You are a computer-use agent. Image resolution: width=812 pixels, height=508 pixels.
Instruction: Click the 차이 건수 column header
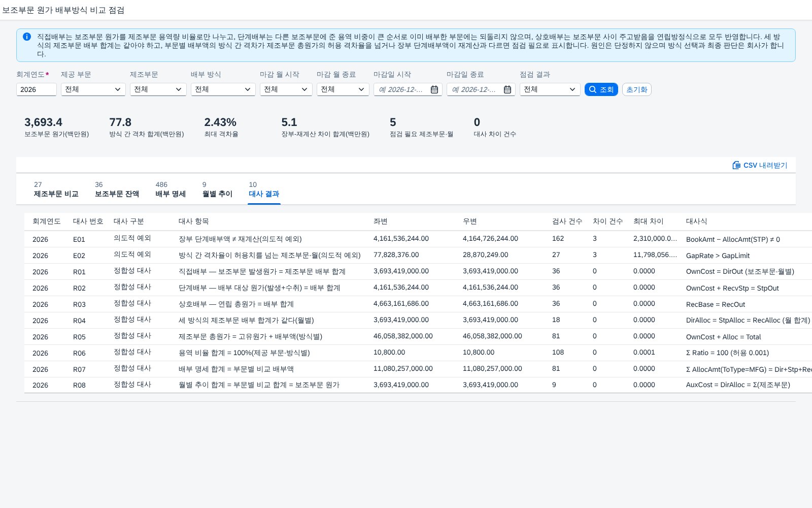[608, 221]
